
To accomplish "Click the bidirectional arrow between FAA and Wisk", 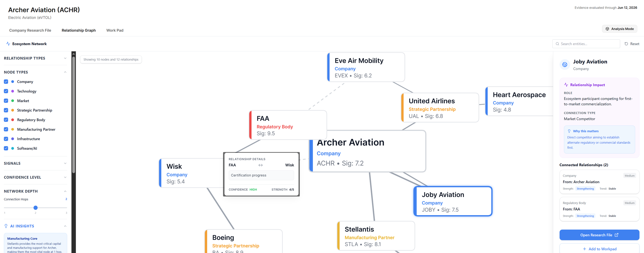I will pyautogui.click(x=260, y=165).
